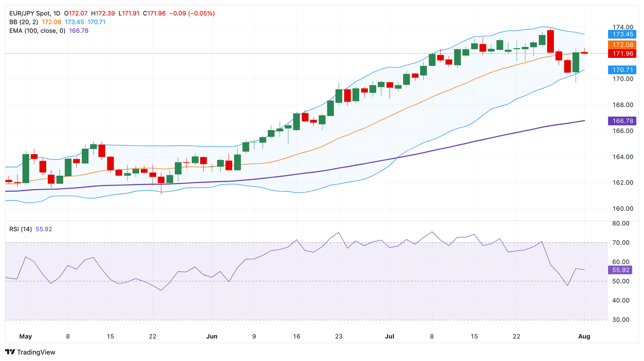Click the TradingView logo

(30, 352)
